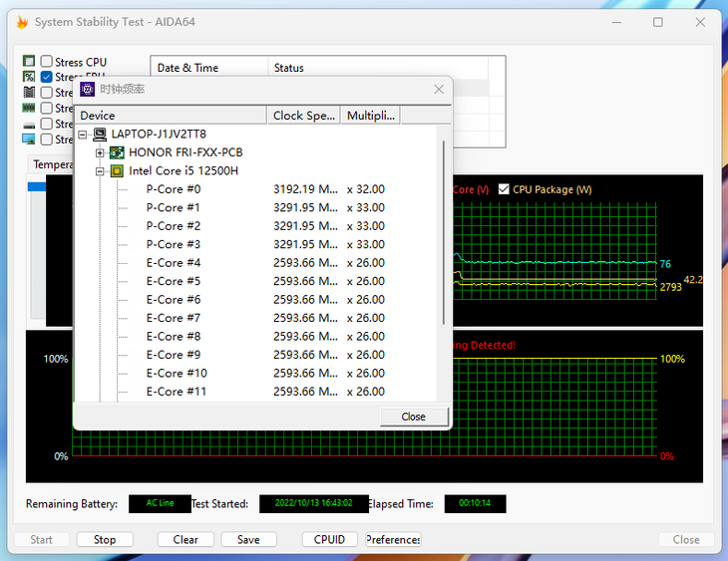
Task: Click the GPU monitor stress icon
Action: point(29,139)
